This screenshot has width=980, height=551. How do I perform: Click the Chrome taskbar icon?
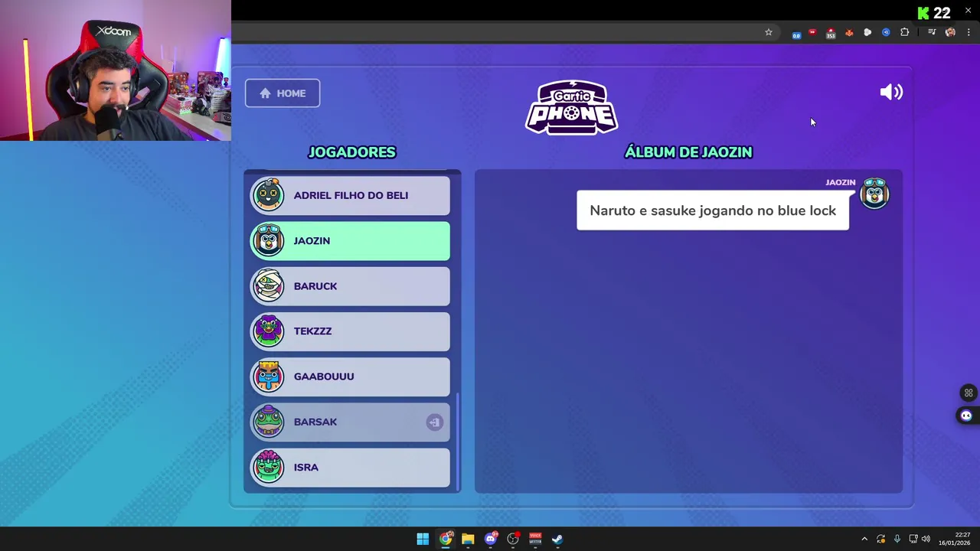[446, 539]
